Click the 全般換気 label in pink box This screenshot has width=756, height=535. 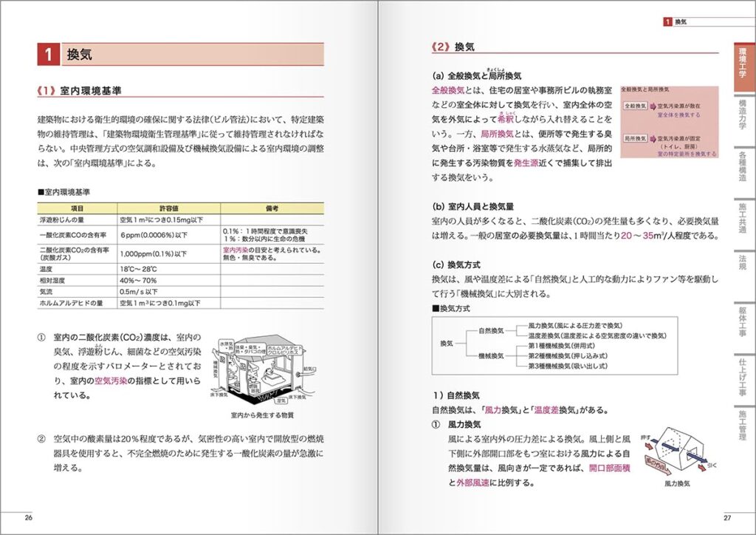point(634,106)
